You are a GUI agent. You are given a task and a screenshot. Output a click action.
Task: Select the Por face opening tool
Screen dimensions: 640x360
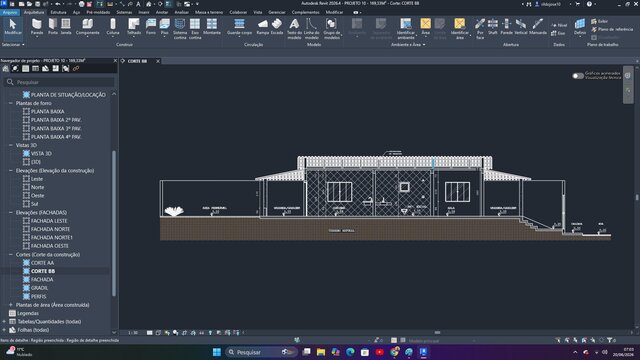[x=480, y=29]
